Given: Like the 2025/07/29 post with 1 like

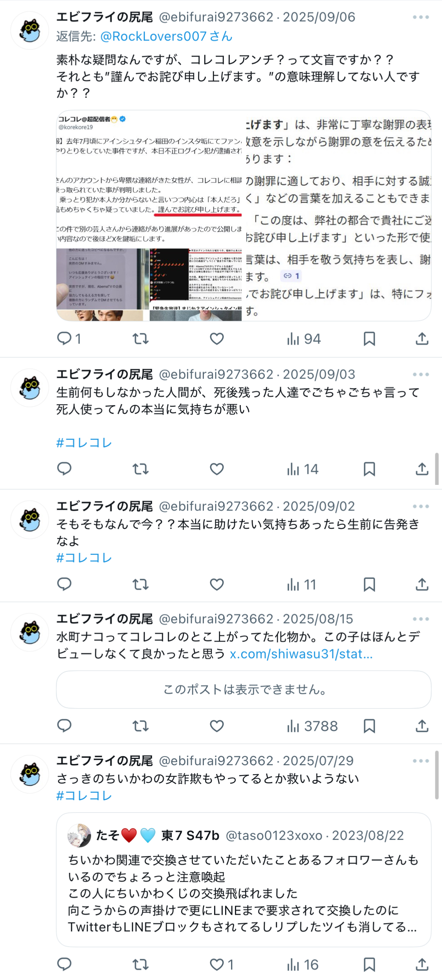Looking at the screenshot, I should tap(222, 964).
